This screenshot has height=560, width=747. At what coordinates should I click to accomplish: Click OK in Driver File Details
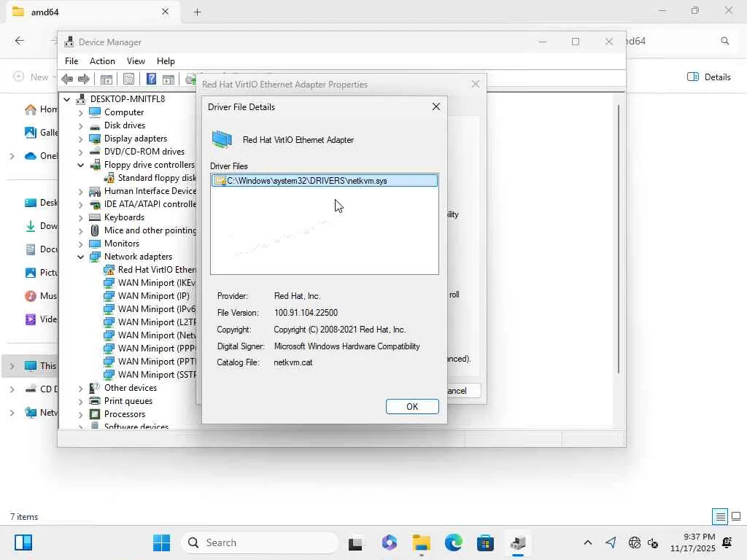coord(412,407)
